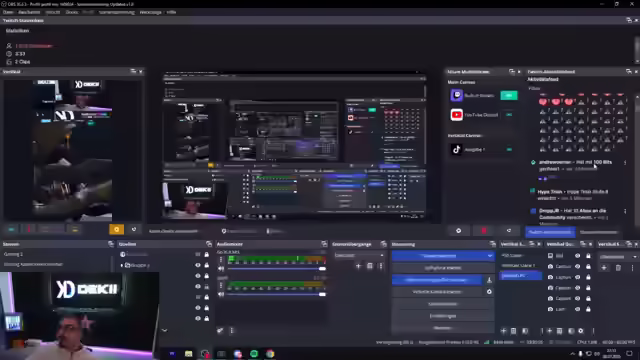This screenshot has width=640, height=360.
Task: Adjust the second audio channel volume slider
Action: click(x=276, y=294)
